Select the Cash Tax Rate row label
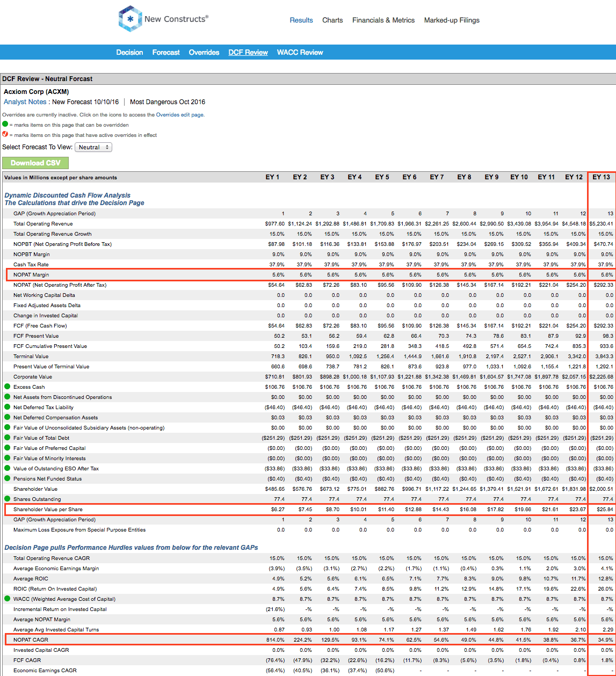The width and height of the screenshot is (616, 676). click(30, 265)
